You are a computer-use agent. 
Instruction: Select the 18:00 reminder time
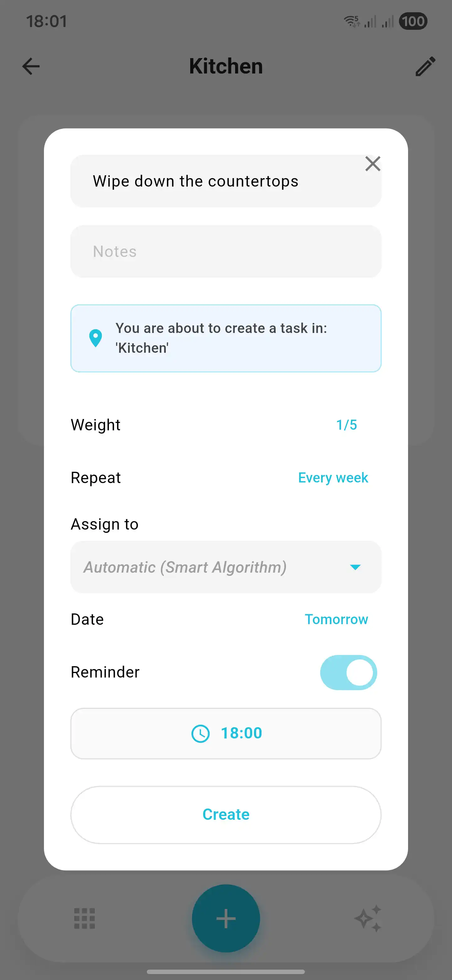226,733
